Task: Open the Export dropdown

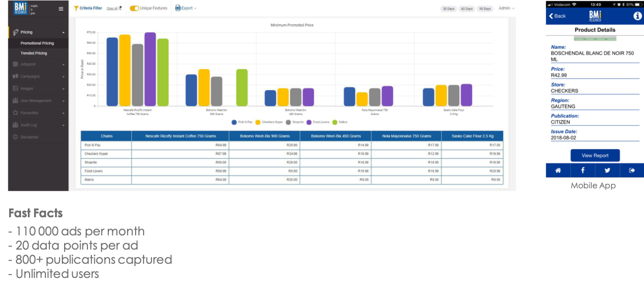Action: [186, 8]
